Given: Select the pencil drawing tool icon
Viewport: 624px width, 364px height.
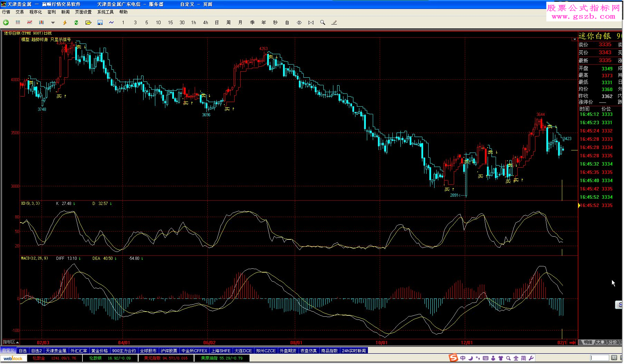Looking at the screenshot, I should 334,22.
